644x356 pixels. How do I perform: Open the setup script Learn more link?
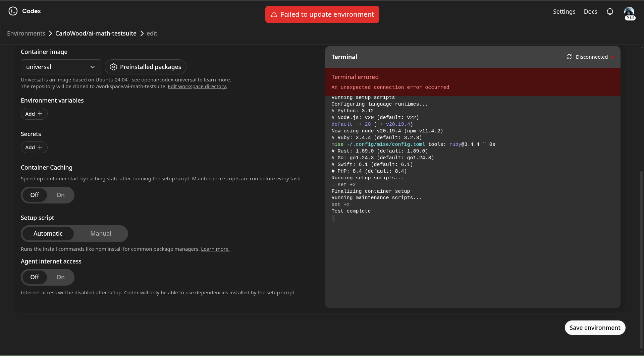click(x=215, y=249)
